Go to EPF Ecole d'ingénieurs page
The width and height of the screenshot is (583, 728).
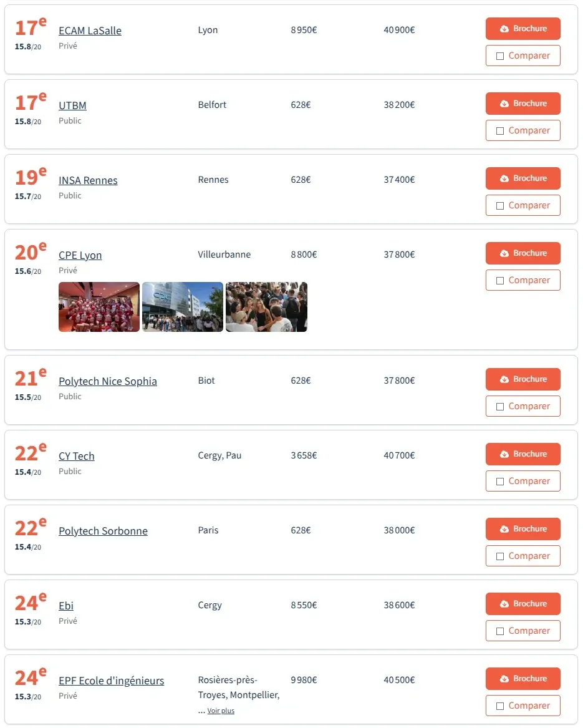[111, 681]
